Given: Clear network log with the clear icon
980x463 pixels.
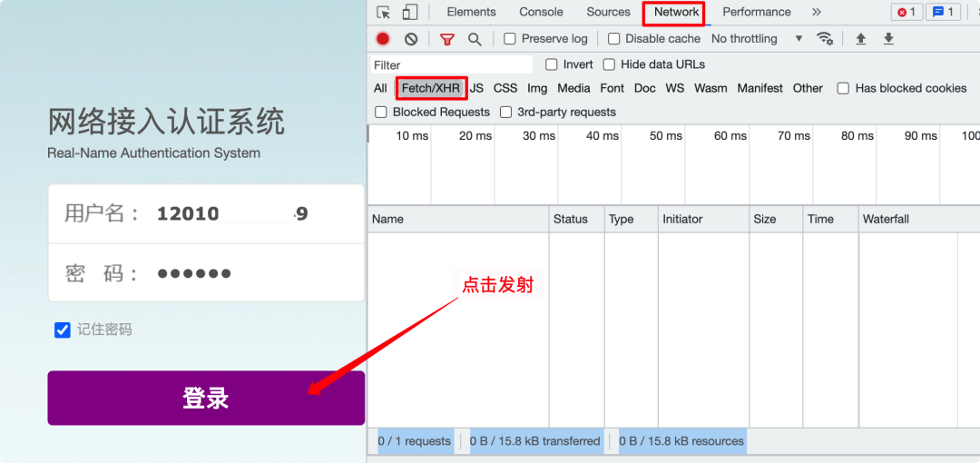Looking at the screenshot, I should pos(411,39).
